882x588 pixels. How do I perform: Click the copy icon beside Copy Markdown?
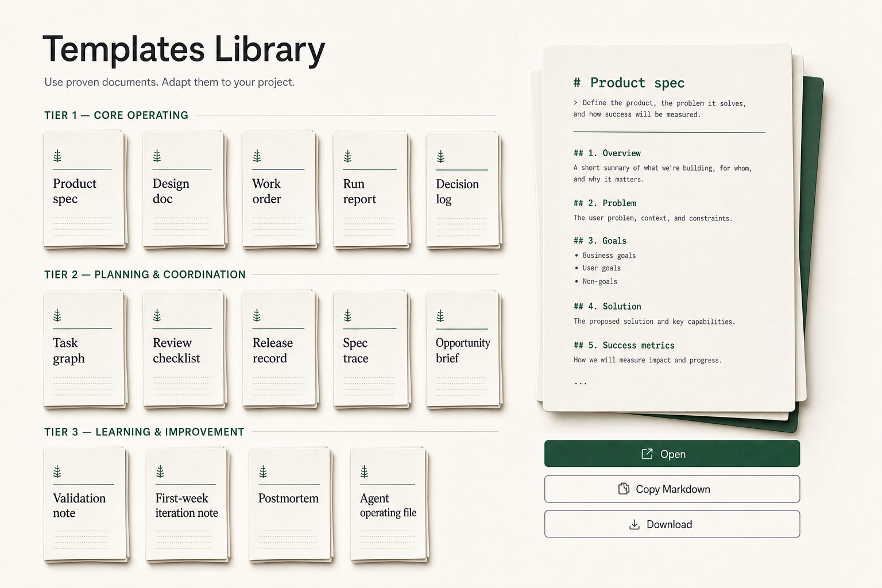(x=624, y=489)
